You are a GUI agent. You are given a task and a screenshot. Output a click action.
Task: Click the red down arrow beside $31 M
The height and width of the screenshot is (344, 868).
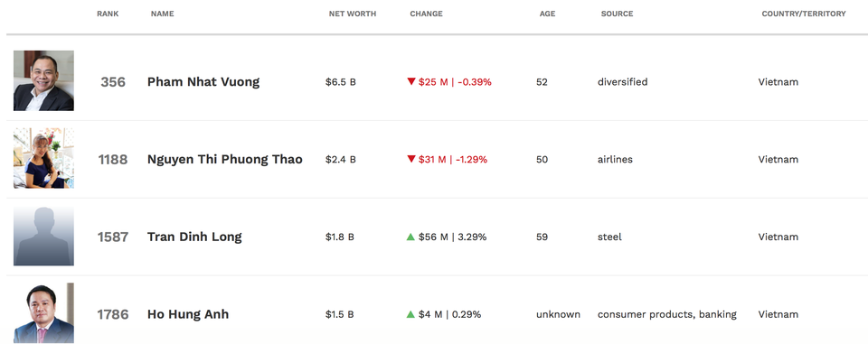coord(410,159)
